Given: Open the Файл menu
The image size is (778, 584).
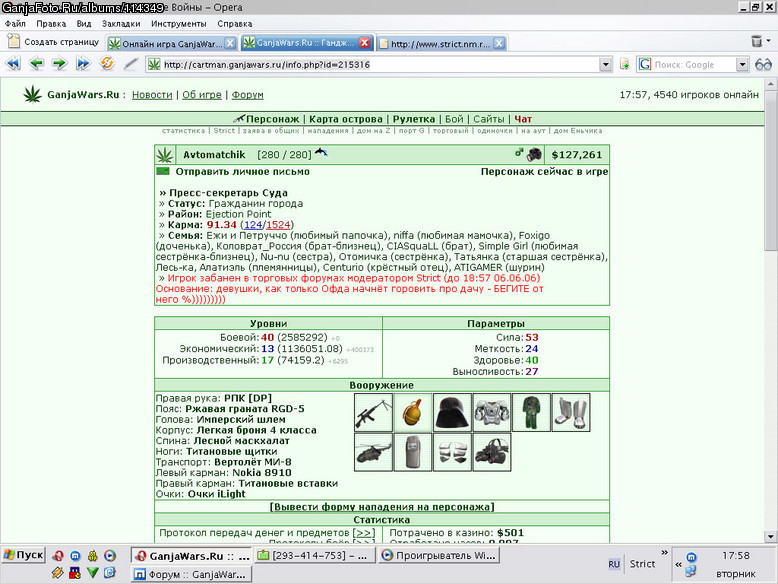Looking at the screenshot, I should [x=15, y=23].
